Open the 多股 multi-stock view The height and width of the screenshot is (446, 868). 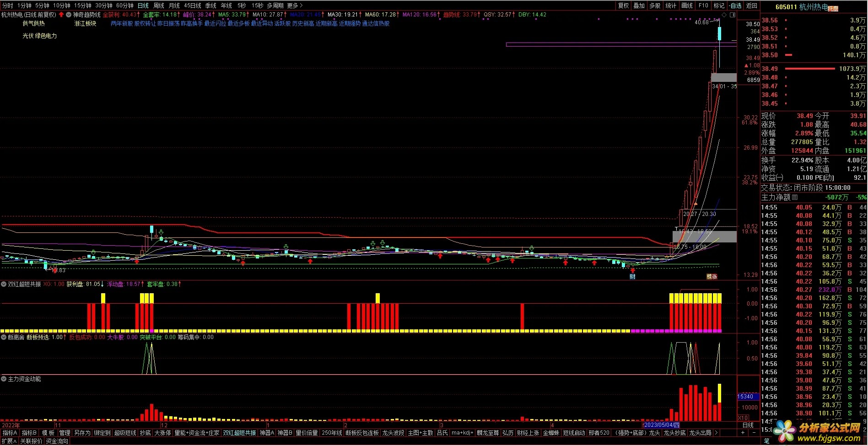click(655, 5)
